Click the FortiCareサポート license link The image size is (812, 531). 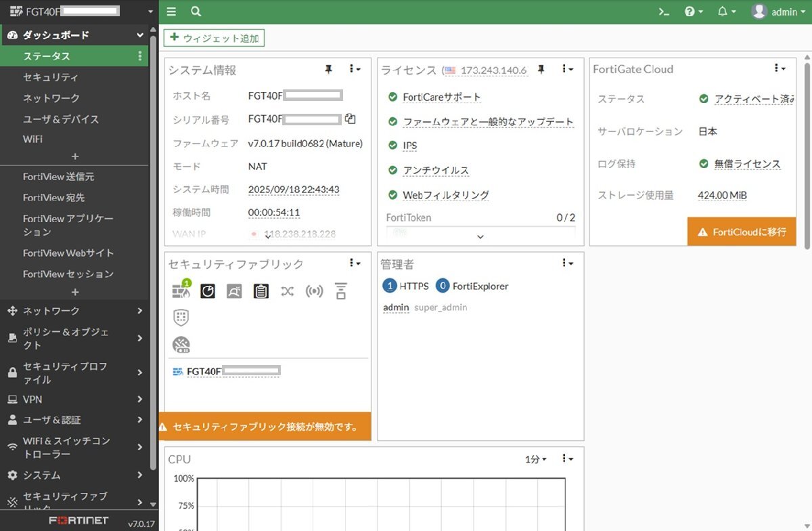[441, 97]
